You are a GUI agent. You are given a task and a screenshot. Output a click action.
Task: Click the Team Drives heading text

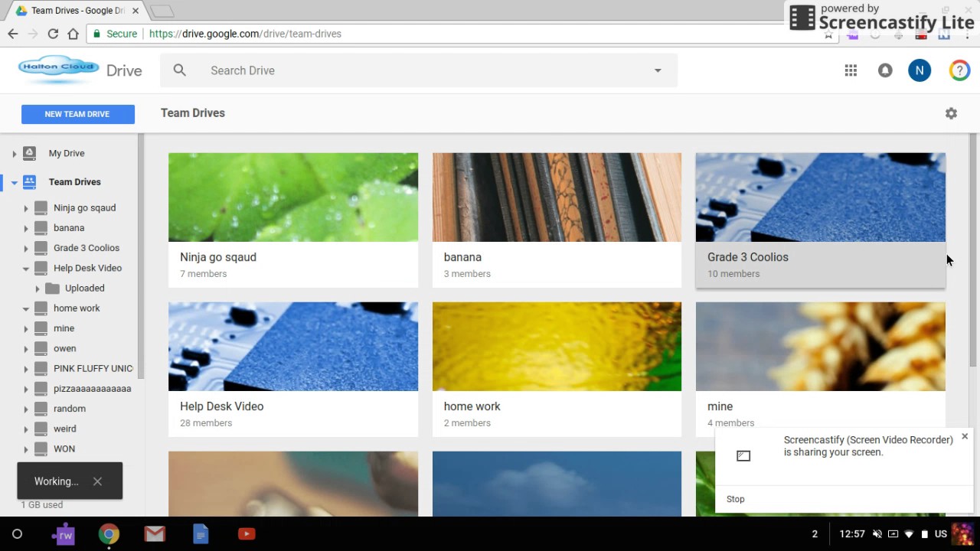pos(193,113)
